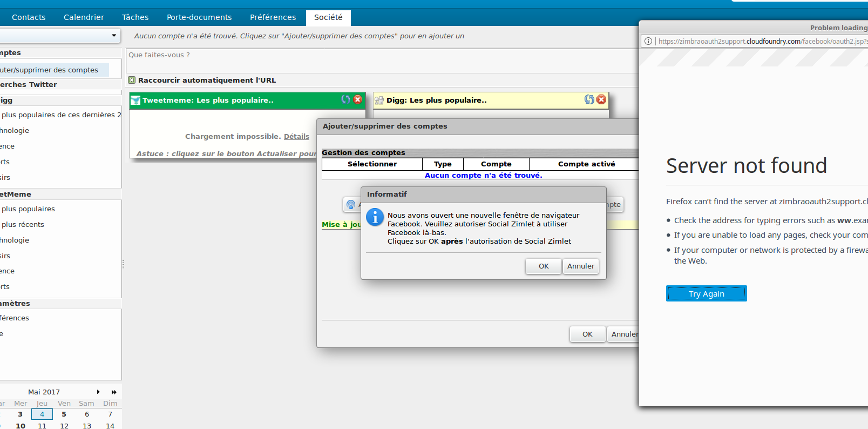The width and height of the screenshot is (868, 429).
Task: Click OK in Ajouter/supprimer des comptes dialog
Action: (x=587, y=334)
